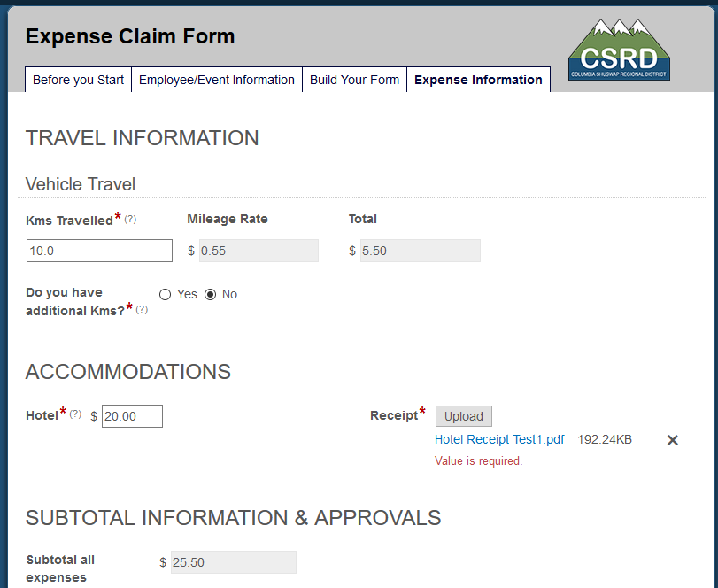Focus the Kms Travelled input field
The width and height of the screenshot is (718, 588).
(99, 251)
